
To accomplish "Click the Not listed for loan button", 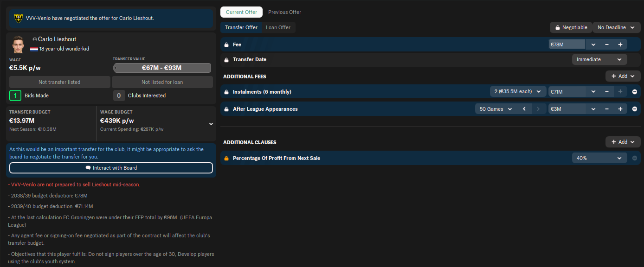I will [x=162, y=82].
